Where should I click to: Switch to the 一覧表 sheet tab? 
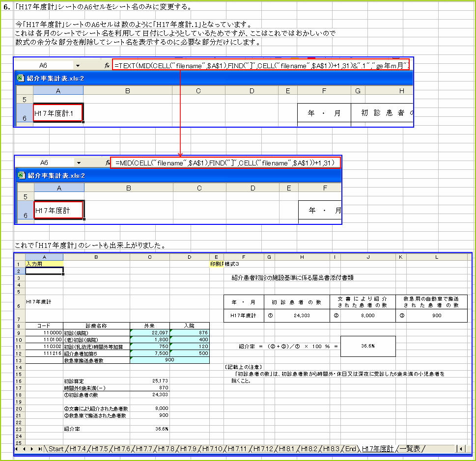tap(410, 448)
